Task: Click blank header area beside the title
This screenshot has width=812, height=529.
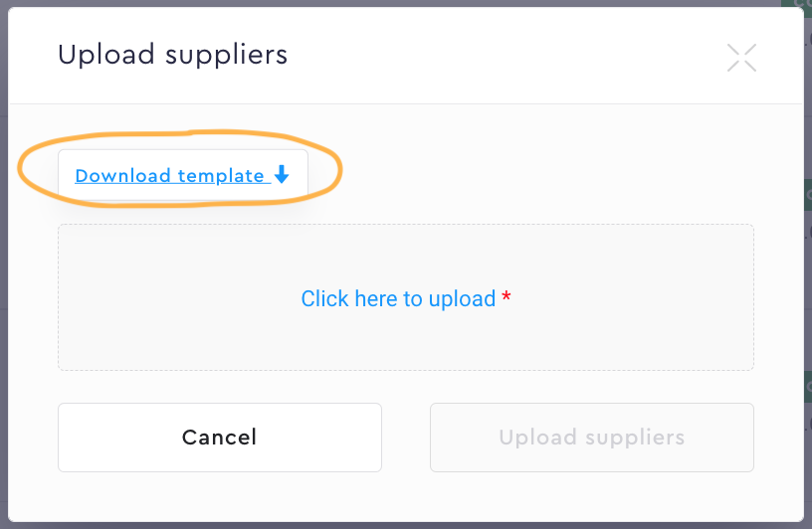Action: [498, 56]
